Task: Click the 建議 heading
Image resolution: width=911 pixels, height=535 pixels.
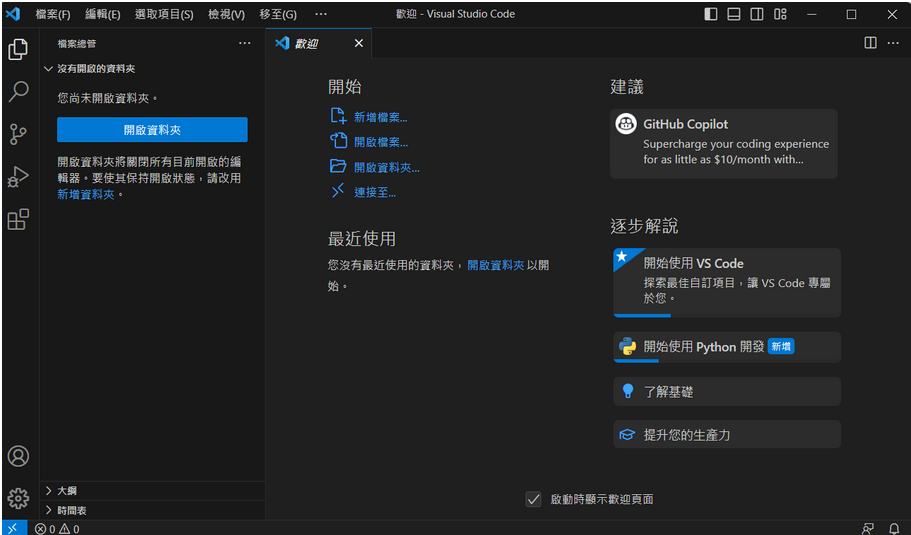Action: pyautogui.click(x=627, y=87)
